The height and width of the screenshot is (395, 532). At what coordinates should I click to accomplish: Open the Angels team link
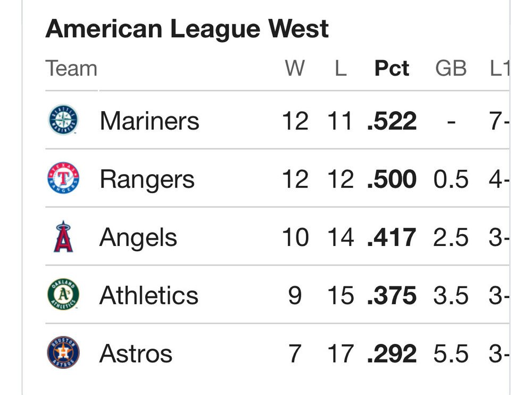pos(138,237)
